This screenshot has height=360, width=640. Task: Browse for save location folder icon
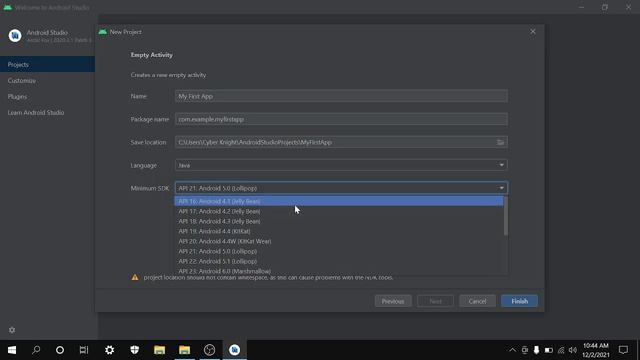[x=500, y=142]
